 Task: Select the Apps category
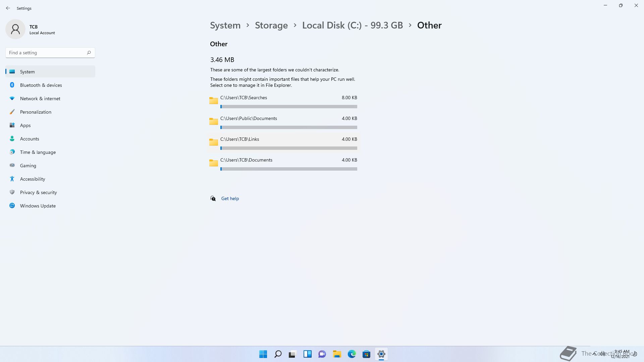point(25,125)
